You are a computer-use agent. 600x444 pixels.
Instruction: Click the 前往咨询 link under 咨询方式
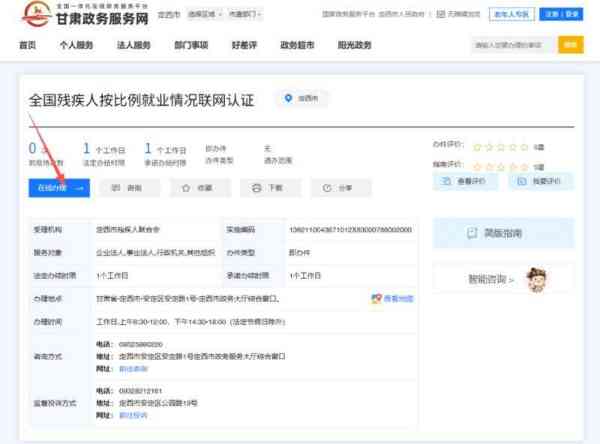(x=133, y=369)
